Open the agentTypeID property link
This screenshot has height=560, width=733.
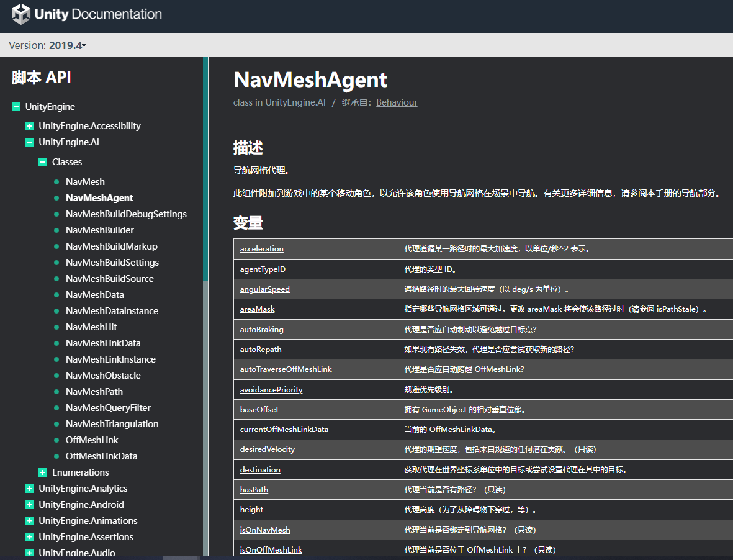(263, 269)
